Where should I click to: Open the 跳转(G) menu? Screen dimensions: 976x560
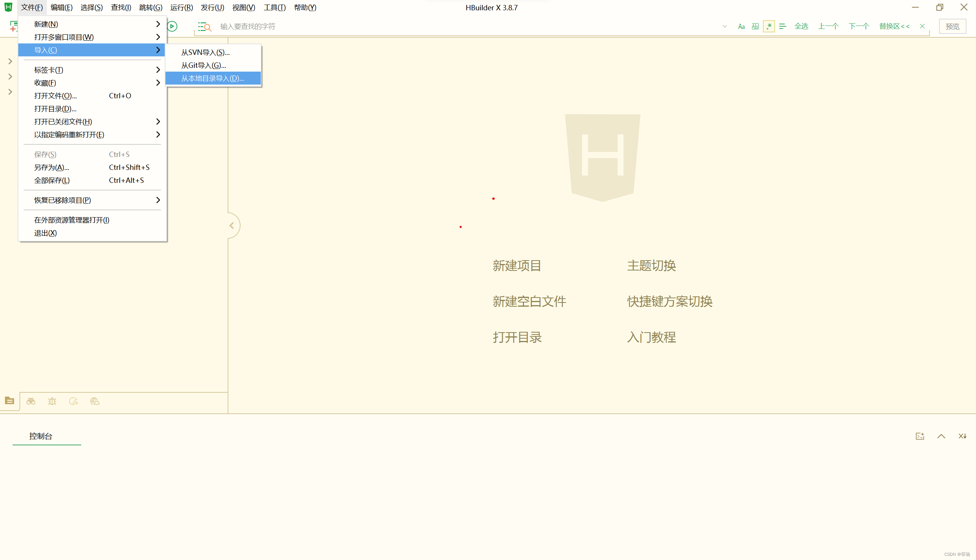coord(151,8)
